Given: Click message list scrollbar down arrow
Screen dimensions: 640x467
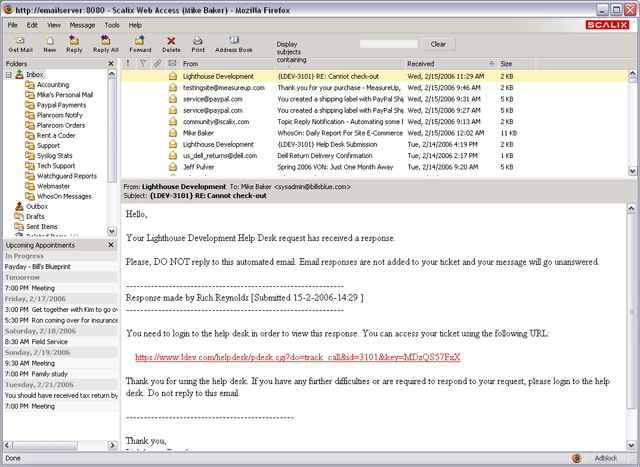Looking at the screenshot, I should pos(632,171).
